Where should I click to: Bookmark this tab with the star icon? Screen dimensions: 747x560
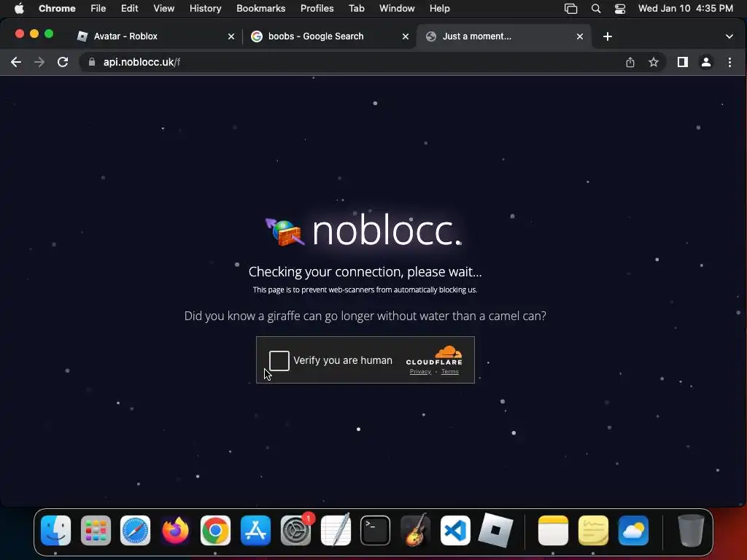654,63
